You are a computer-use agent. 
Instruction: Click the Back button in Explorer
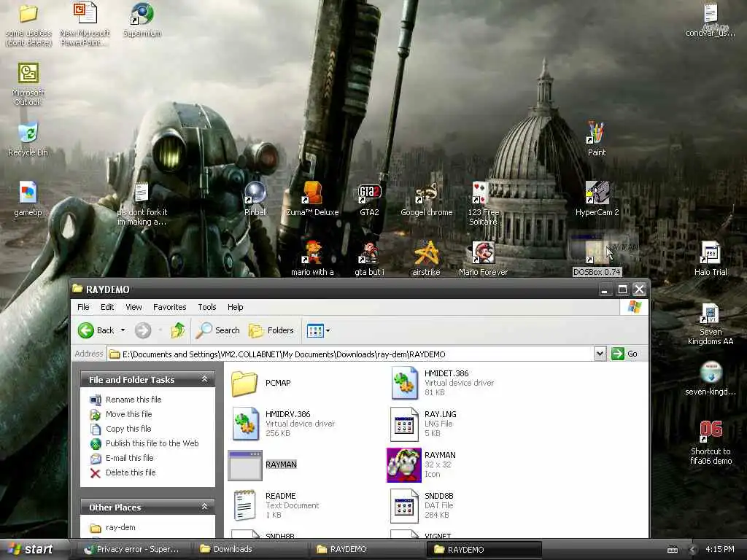96,330
